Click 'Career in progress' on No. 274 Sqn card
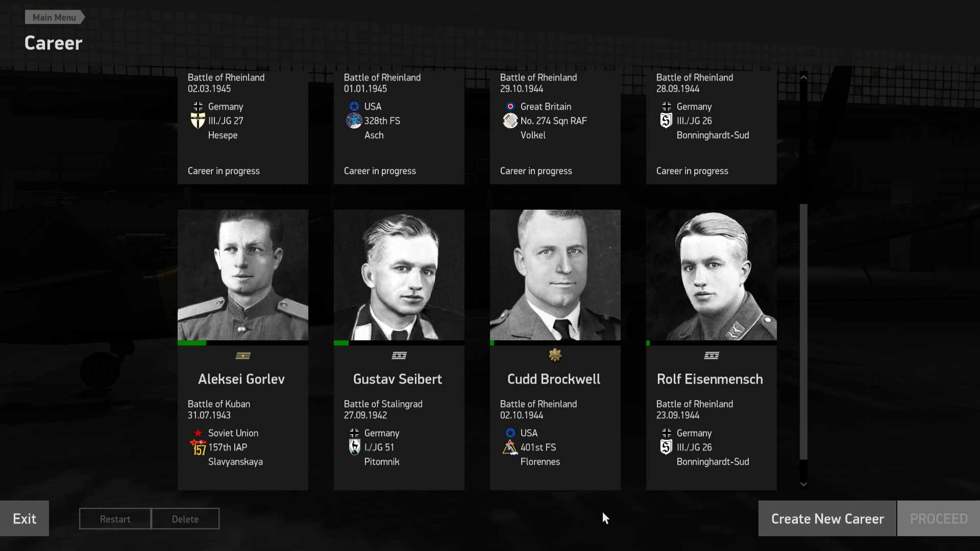 pos(536,171)
